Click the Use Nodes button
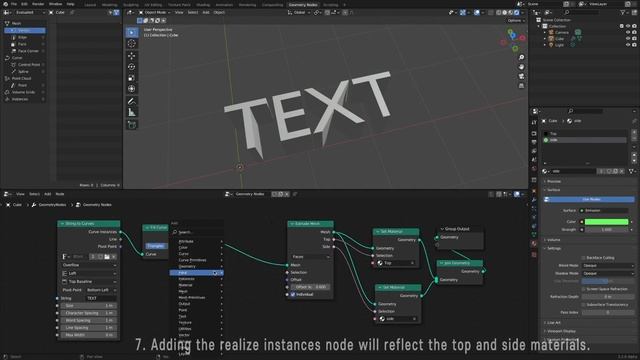The width and height of the screenshot is (640, 360). coord(589,199)
